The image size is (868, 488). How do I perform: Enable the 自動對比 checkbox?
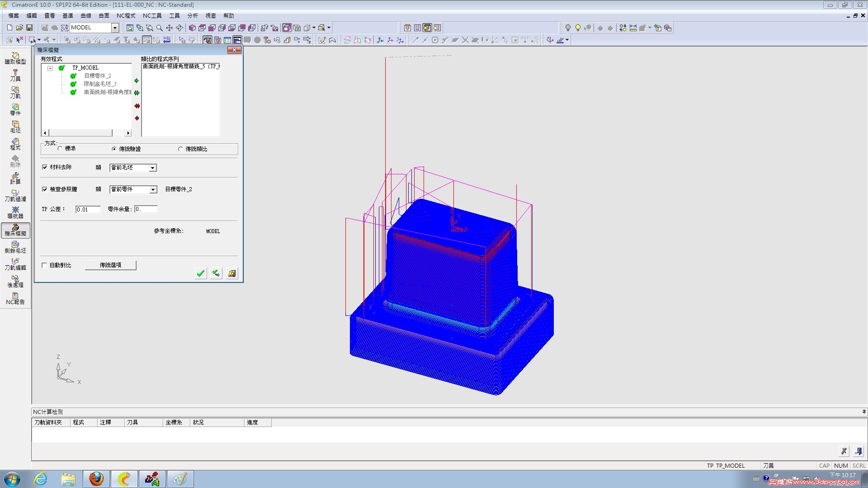[x=45, y=265]
